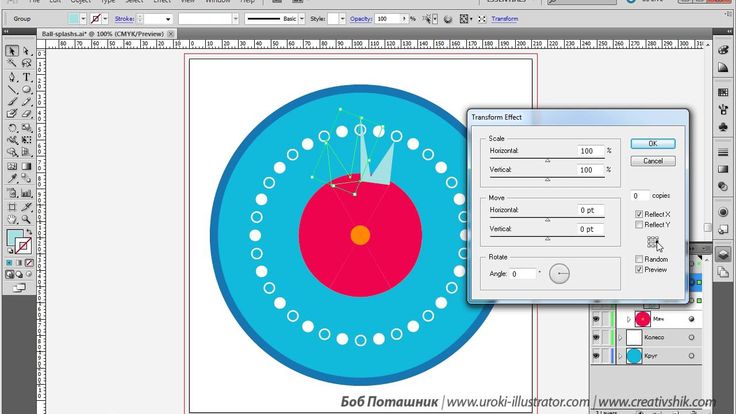Open the Layers panel icon in dock

pos(723,254)
